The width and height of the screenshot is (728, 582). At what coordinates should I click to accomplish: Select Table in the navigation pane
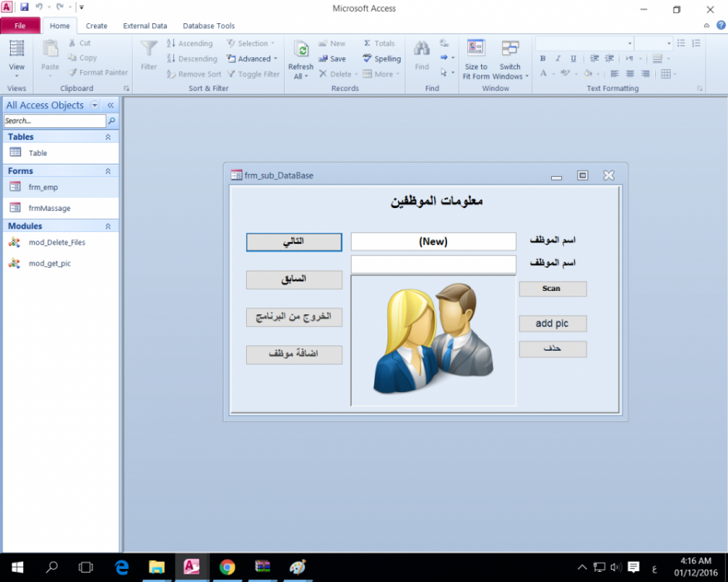61,153
